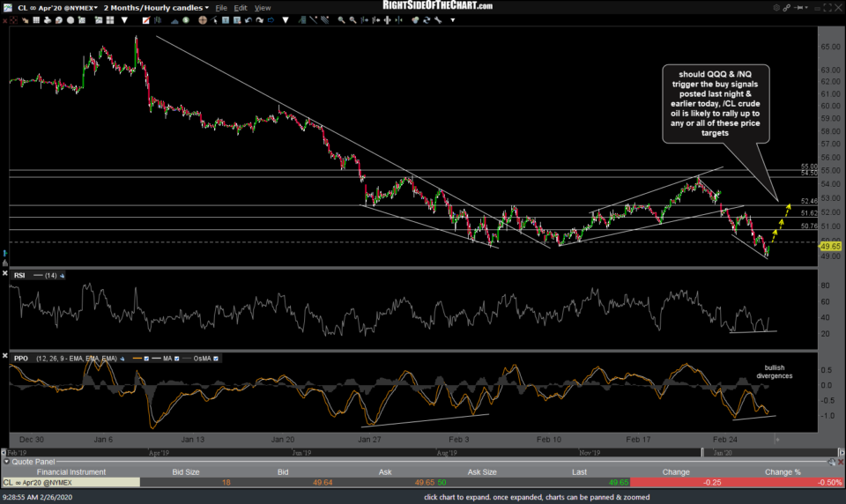Select the CL Apr'20 @NYMEX quote row
This screenshot has height=504, width=846.
tap(70, 482)
